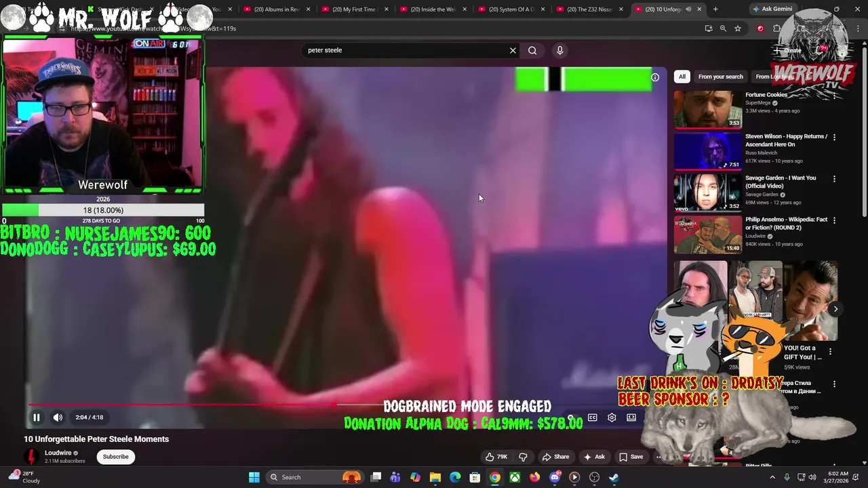Image resolution: width=868 pixels, height=488 pixels.
Task: Select 'From Loudwire' filter chip
Action: (774, 77)
